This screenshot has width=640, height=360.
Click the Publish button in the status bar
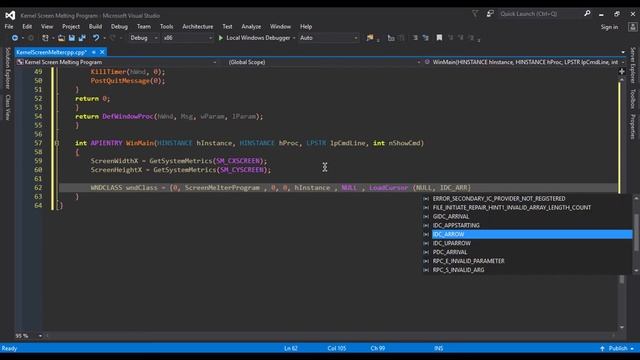(618, 349)
